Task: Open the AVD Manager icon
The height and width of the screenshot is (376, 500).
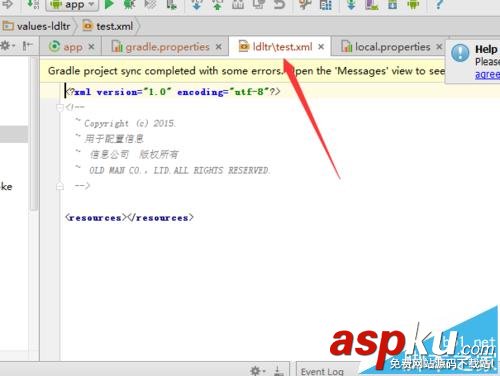Action: pyautogui.click(x=372, y=4)
